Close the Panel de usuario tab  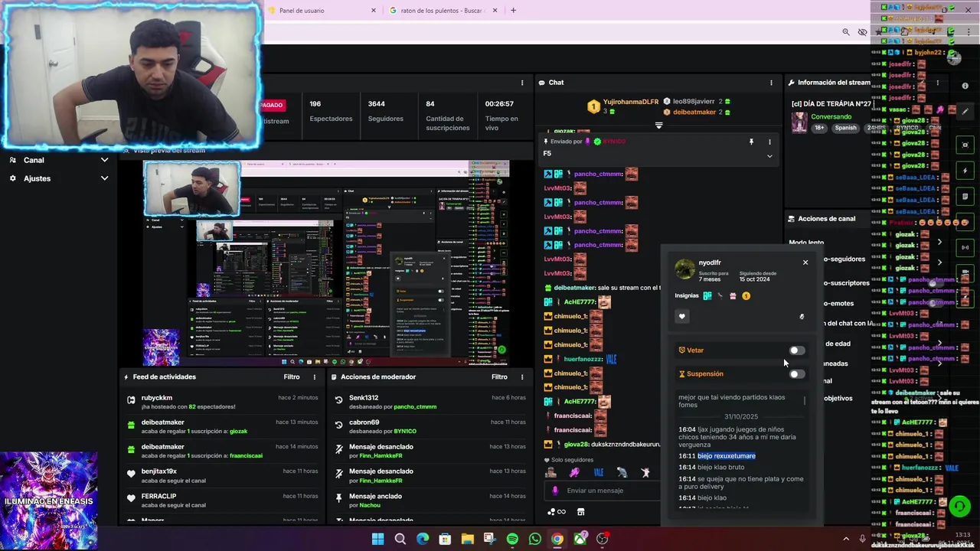tap(374, 11)
